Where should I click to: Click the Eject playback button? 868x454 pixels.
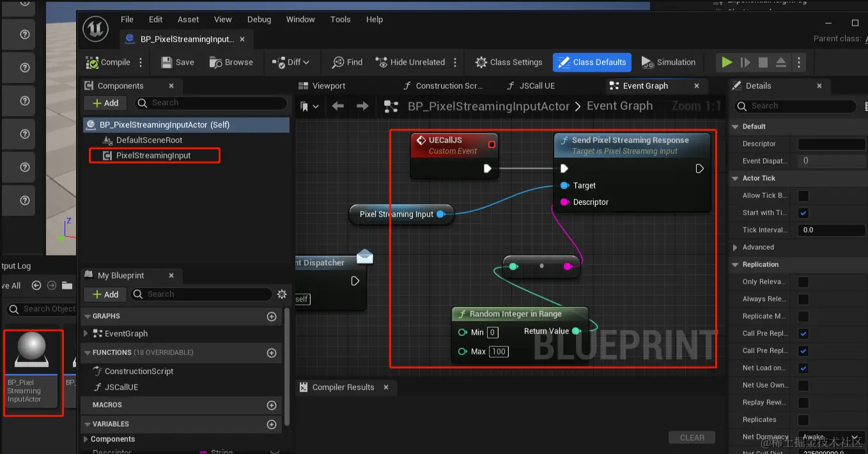[781, 63]
